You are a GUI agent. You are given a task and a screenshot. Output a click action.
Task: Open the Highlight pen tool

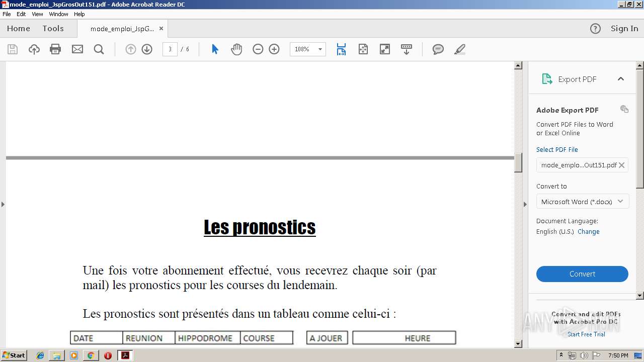click(459, 49)
